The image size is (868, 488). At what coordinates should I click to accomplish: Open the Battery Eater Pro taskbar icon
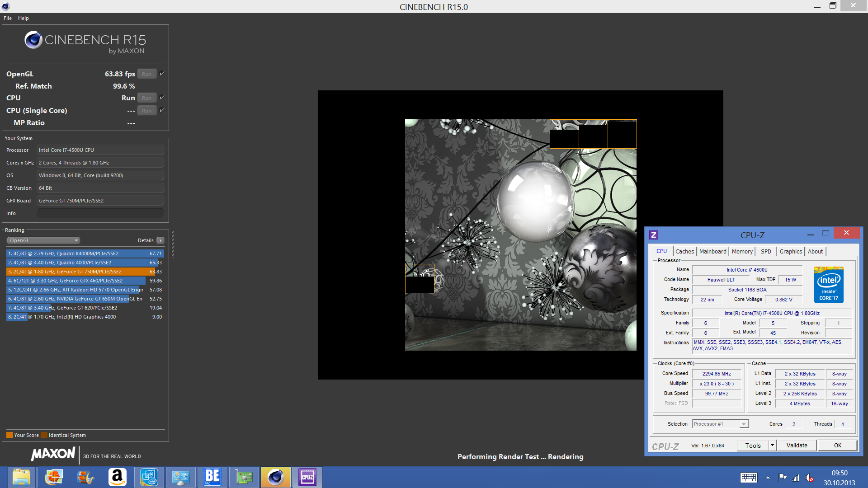[212, 477]
